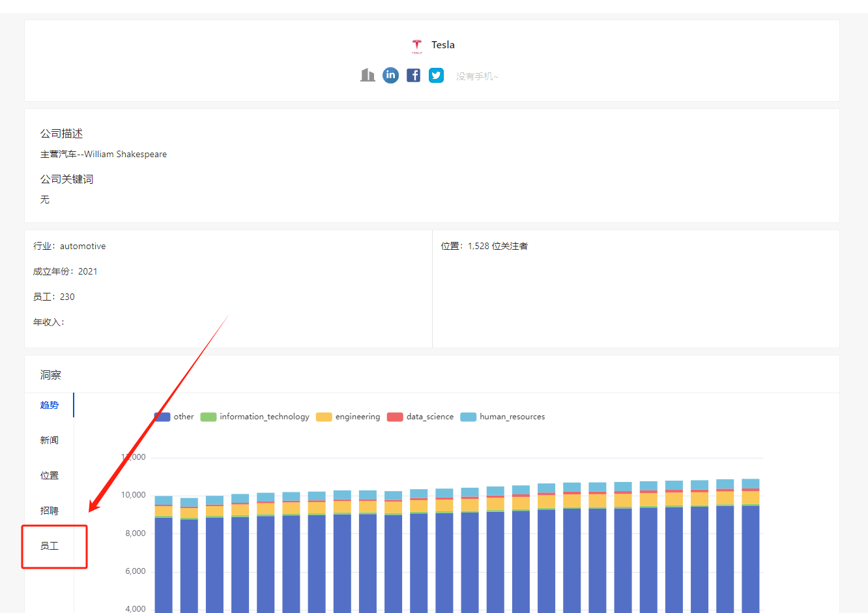868x613 pixels.
Task: Click the 洞察 section heading
Action: (51, 375)
